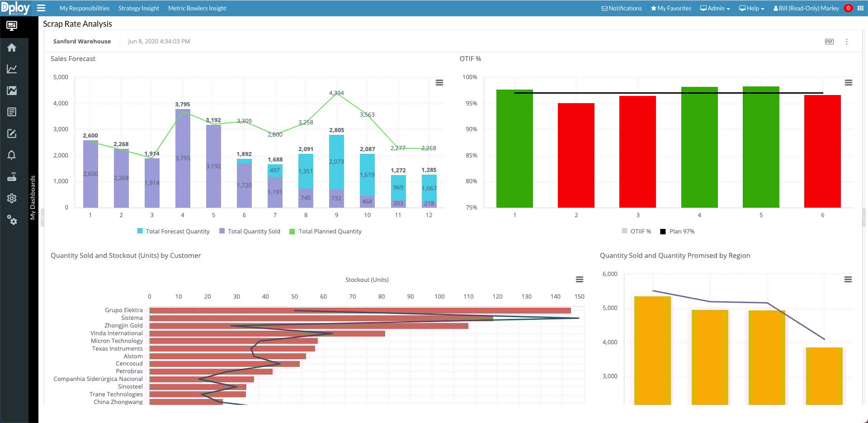Viewport: 868px width, 423px height.
Task: Select Sanford Warehouse label
Action: [x=82, y=41]
